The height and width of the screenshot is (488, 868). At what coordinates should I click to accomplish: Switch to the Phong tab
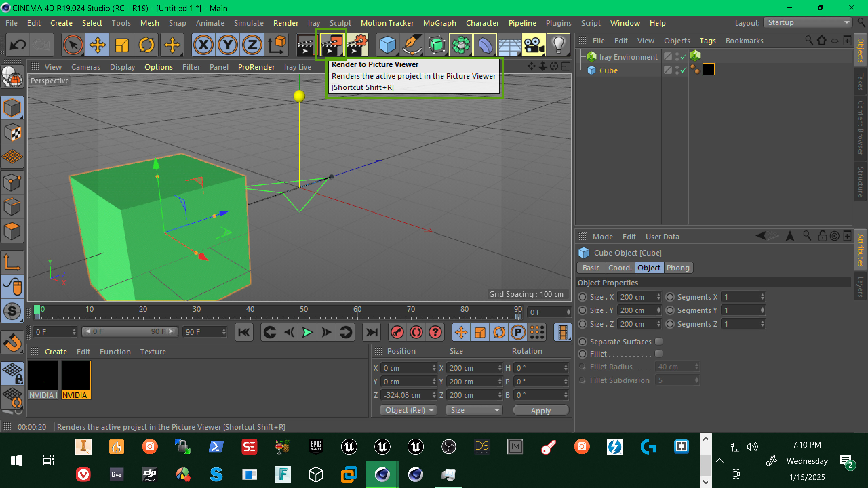tap(678, 268)
